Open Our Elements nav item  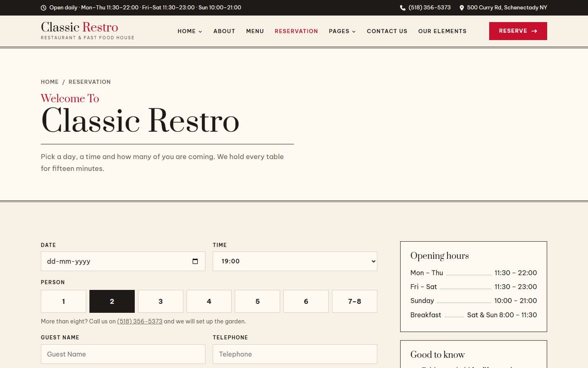click(x=442, y=31)
